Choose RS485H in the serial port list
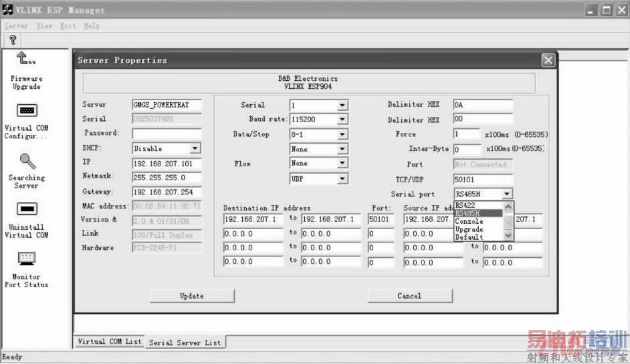This screenshot has width=630, height=364. click(478, 213)
